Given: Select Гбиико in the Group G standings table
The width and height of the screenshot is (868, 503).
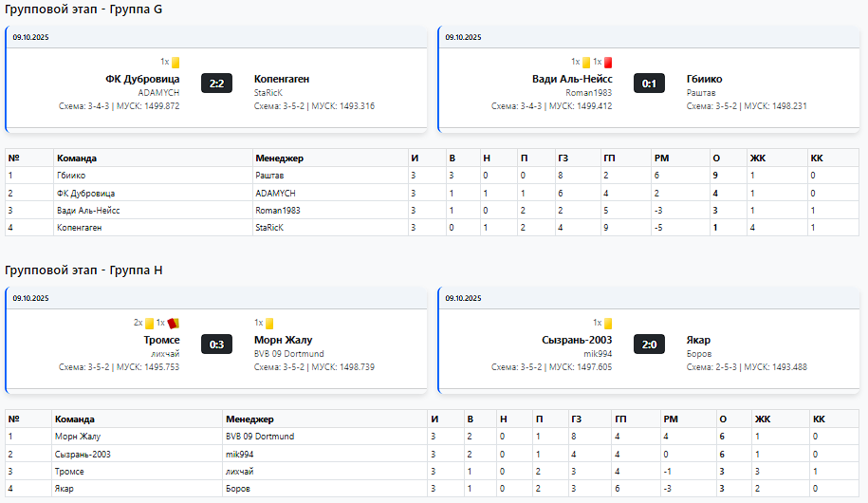Looking at the screenshot, I should (70, 176).
